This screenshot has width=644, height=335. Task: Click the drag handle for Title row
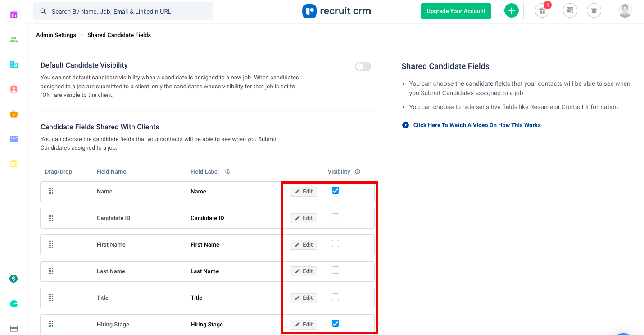tap(51, 298)
